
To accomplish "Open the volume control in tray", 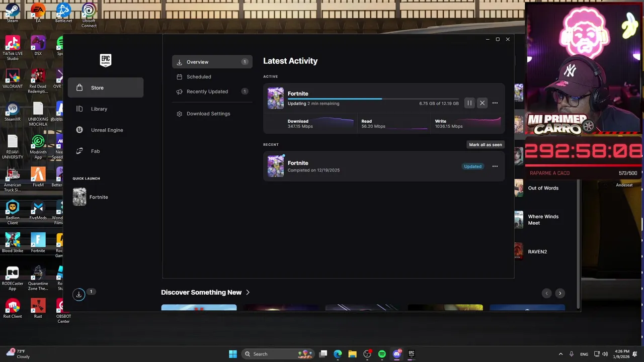I will coord(605,354).
